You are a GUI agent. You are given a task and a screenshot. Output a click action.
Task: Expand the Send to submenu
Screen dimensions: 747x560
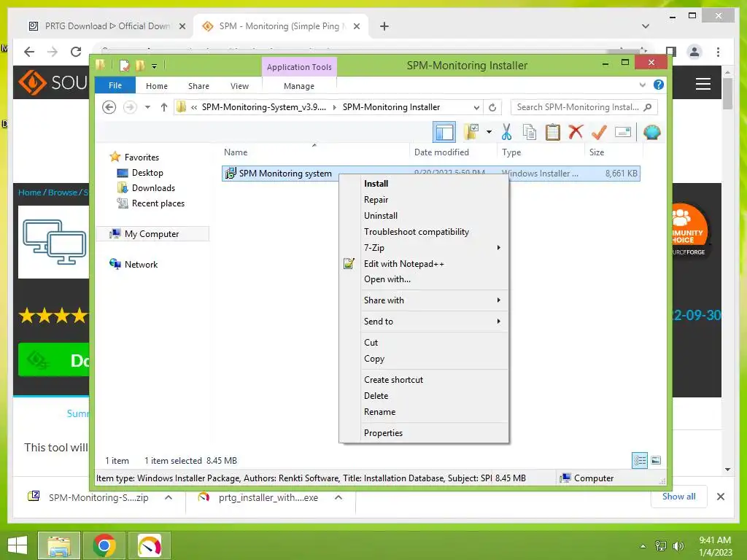[x=424, y=322]
